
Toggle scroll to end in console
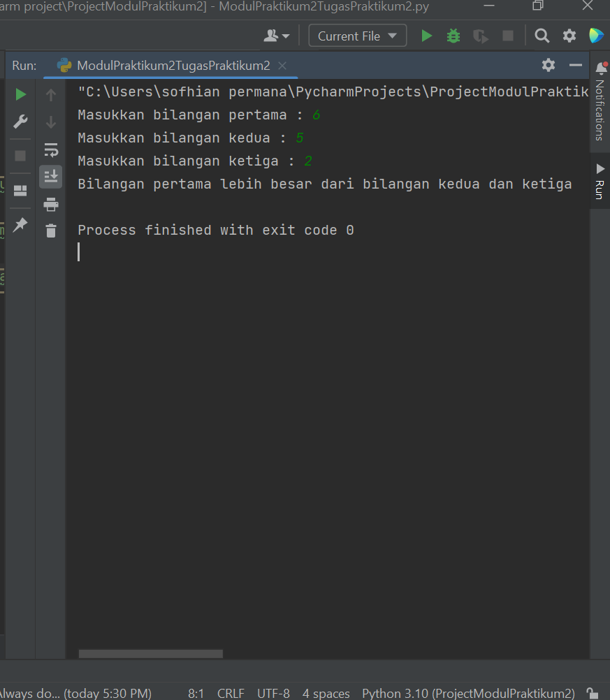coord(50,177)
